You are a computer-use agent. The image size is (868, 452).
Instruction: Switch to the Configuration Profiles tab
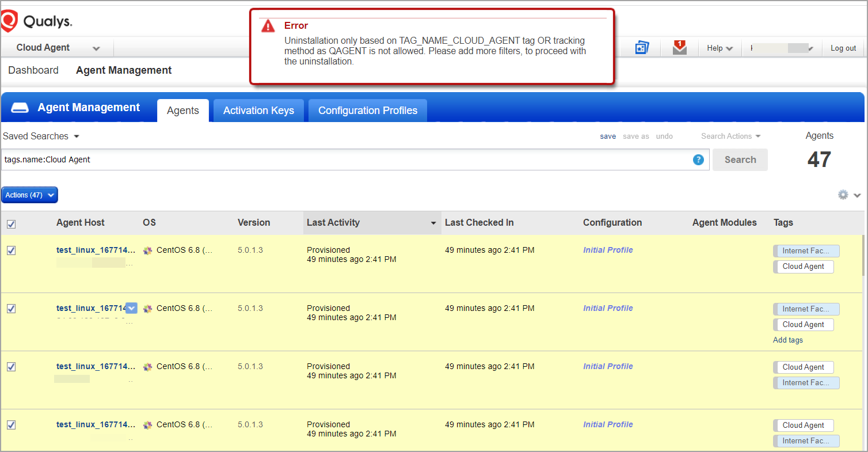coord(368,111)
